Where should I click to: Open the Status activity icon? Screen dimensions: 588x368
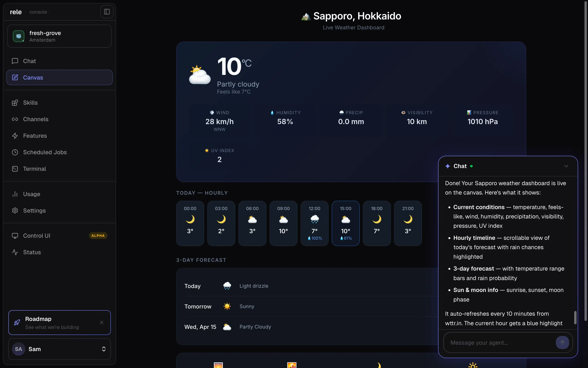pos(15,252)
